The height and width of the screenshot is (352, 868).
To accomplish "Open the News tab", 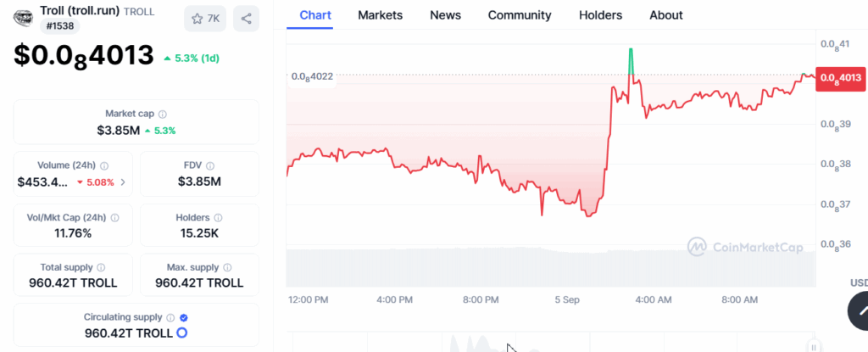I will (x=445, y=15).
